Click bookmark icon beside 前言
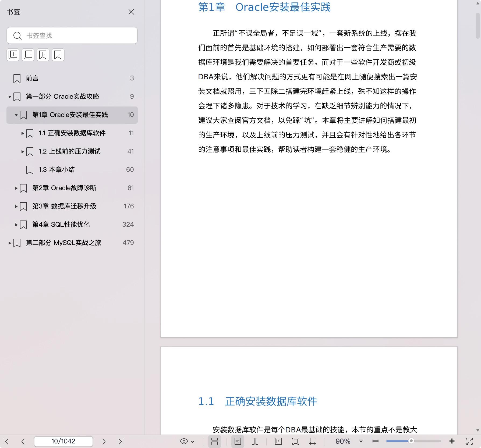481x448 pixels. coord(17,79)
